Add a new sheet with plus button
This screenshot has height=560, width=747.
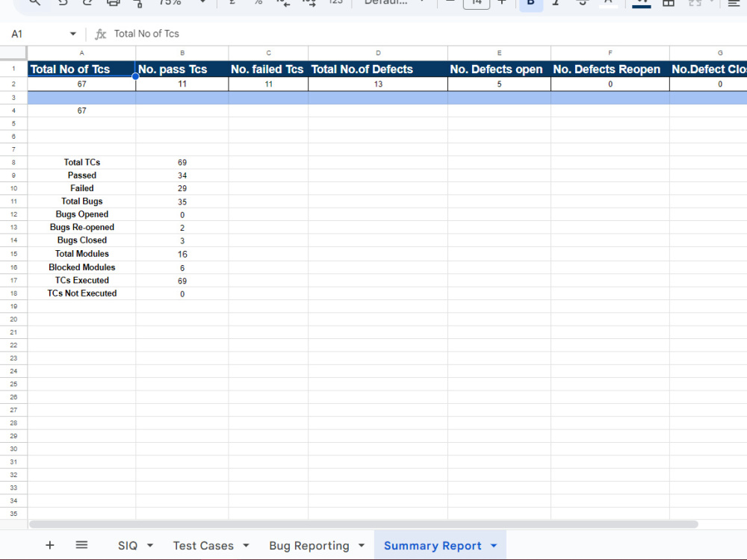(49, 545)
